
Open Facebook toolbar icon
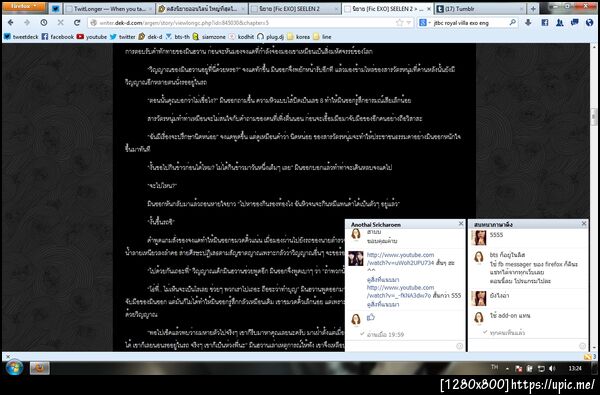545,23
